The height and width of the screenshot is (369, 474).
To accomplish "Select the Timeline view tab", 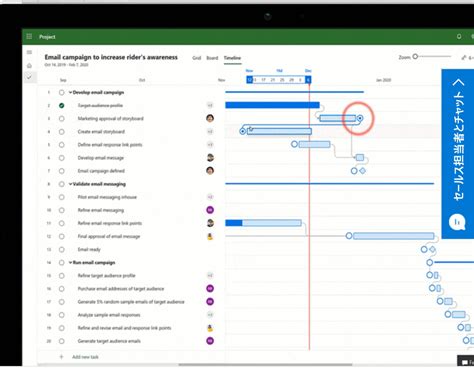I will click(232, 58).
